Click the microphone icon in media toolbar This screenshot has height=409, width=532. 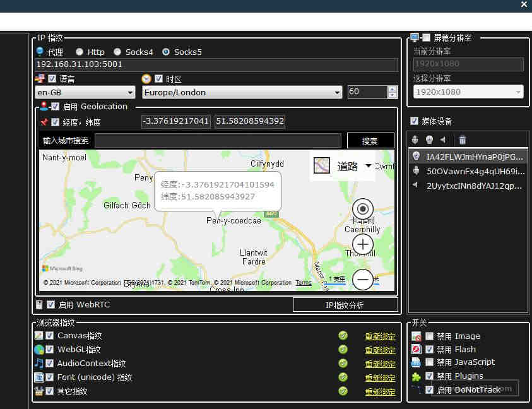(x=415, y=140)
